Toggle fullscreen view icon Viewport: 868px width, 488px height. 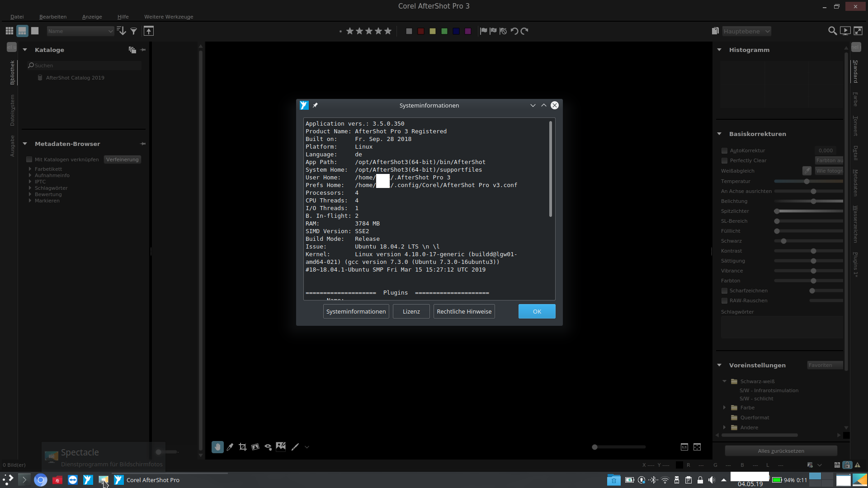tap(858, 31)
